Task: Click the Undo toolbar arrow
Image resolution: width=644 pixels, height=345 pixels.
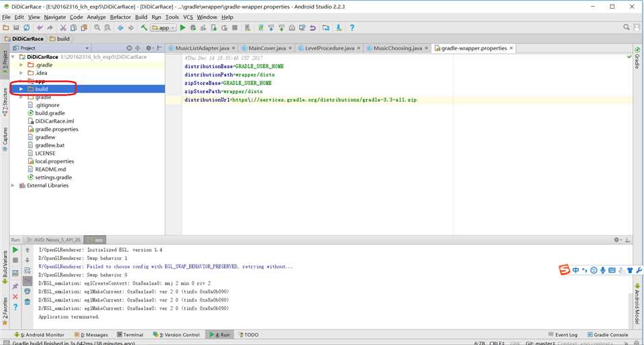Action: point(40,28)
